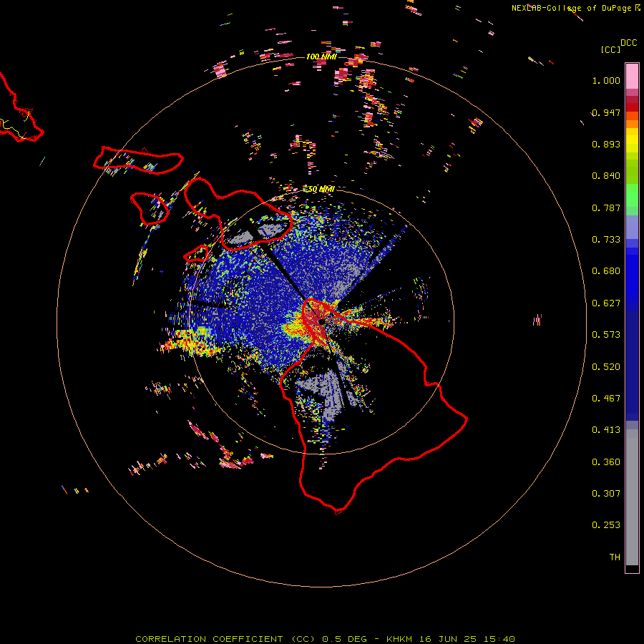Select the 0.413 scale value

click(x=606, y=430)
